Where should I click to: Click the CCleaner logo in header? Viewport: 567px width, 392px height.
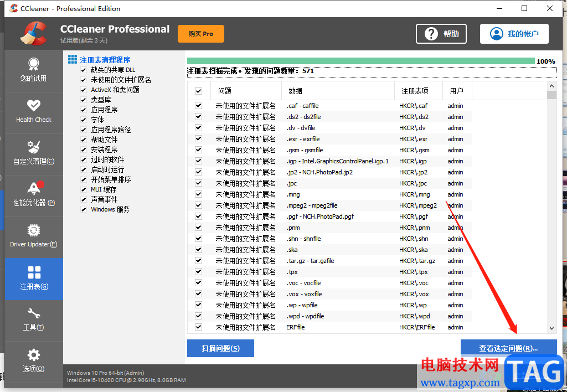click(33, 34)
